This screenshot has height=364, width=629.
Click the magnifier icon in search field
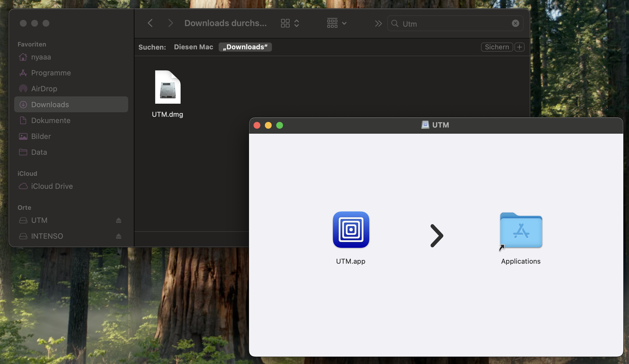click(395, 24)
